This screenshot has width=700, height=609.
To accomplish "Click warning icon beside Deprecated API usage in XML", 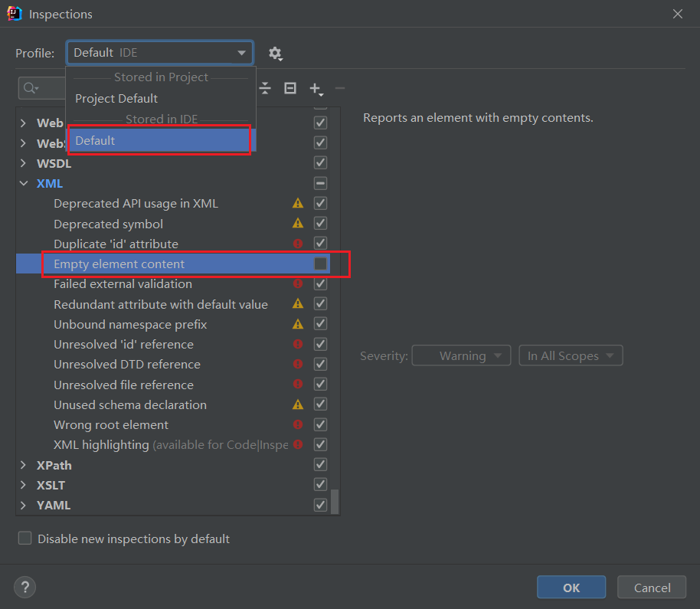I will 298,203.
